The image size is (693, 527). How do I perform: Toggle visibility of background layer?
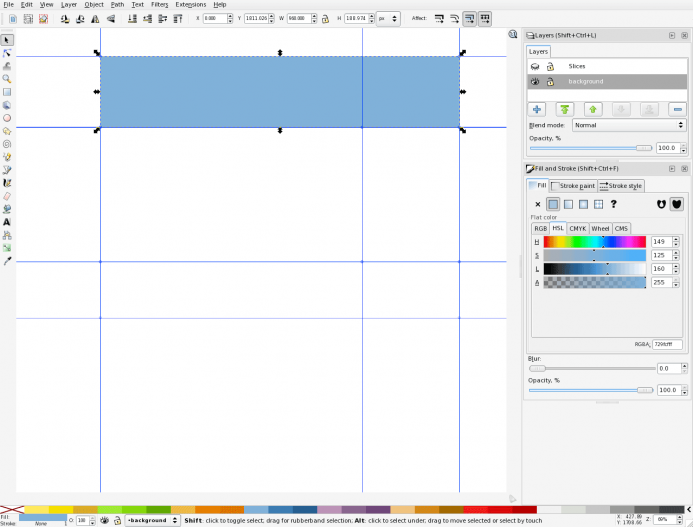coord(535,81)
